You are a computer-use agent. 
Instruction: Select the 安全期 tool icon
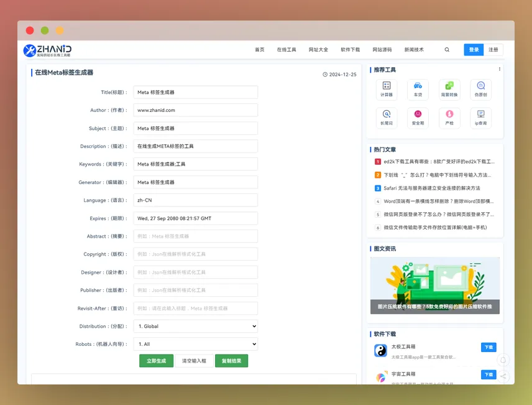point(418,118)
